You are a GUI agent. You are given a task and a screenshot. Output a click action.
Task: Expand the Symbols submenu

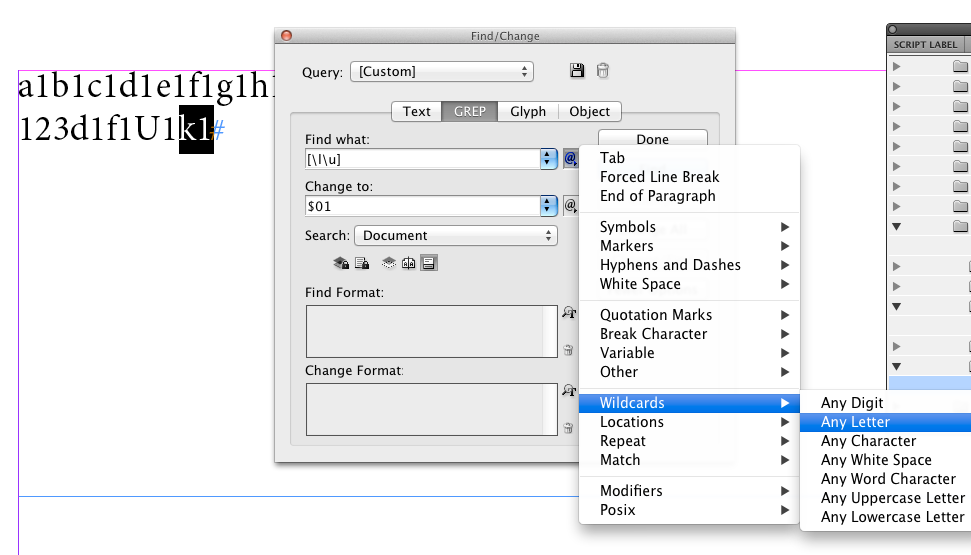tap(689, 227)
